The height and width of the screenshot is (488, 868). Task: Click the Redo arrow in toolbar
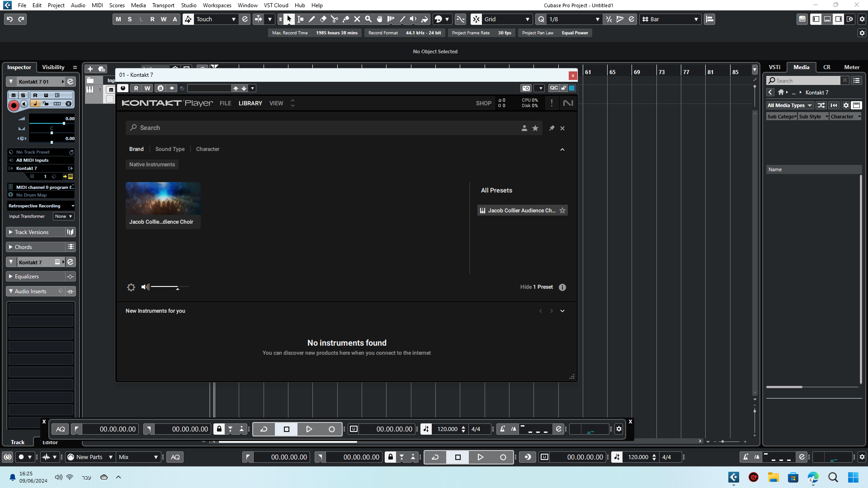click(21, 19)
